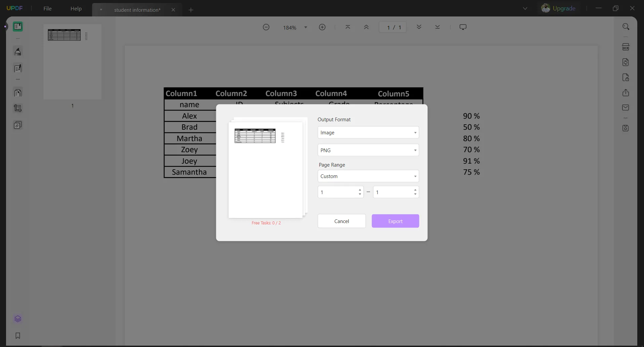The height and width of the screenshot is (347, 644).
Task: Click the Export button
Action: coord(395,221)
